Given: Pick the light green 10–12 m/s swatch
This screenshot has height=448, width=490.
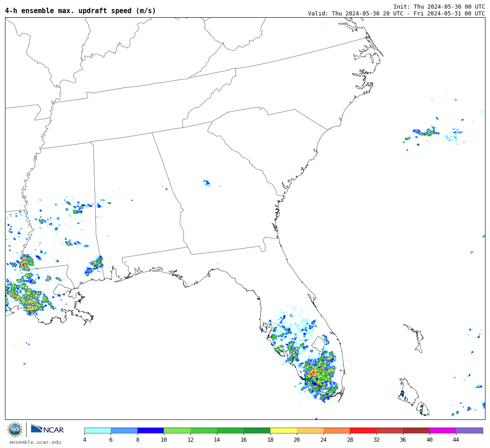Looking at the screenshot, I should (177, 430).
